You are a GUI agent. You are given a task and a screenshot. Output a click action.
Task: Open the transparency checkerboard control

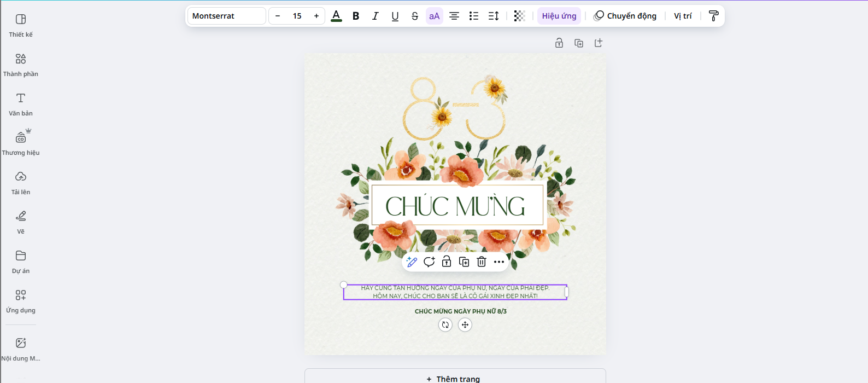(519, 16)
